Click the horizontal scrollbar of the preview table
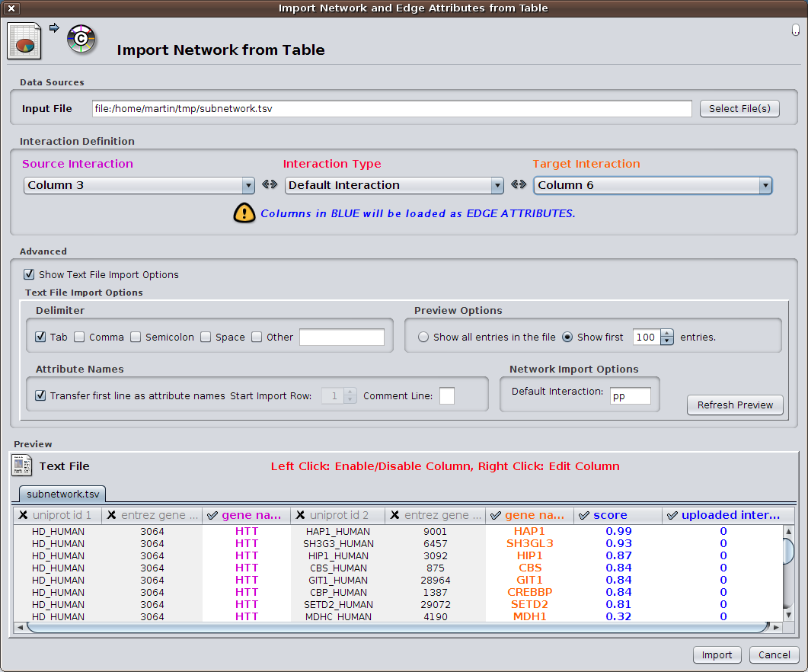This screenshot has height=672, width=808. pos(398,627)
